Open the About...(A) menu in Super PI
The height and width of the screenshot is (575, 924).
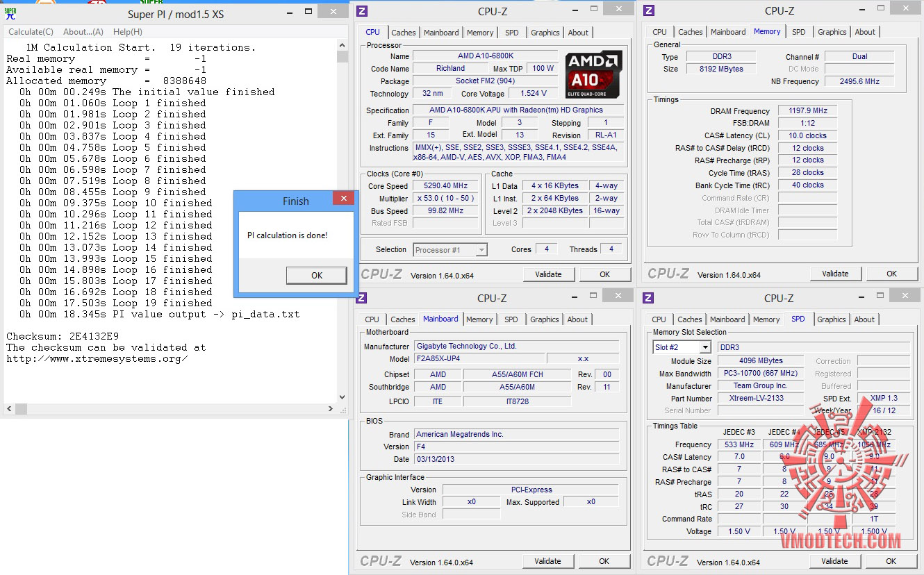tap(83, 32)
